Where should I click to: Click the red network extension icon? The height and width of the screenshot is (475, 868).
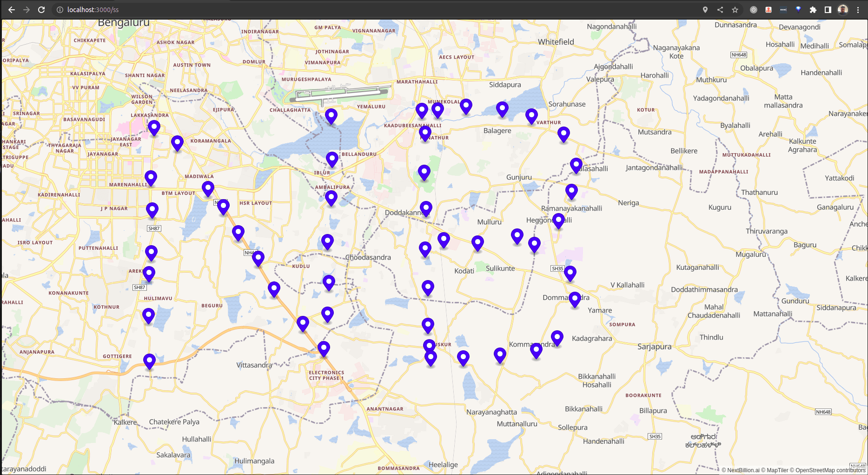click(769, 10)
